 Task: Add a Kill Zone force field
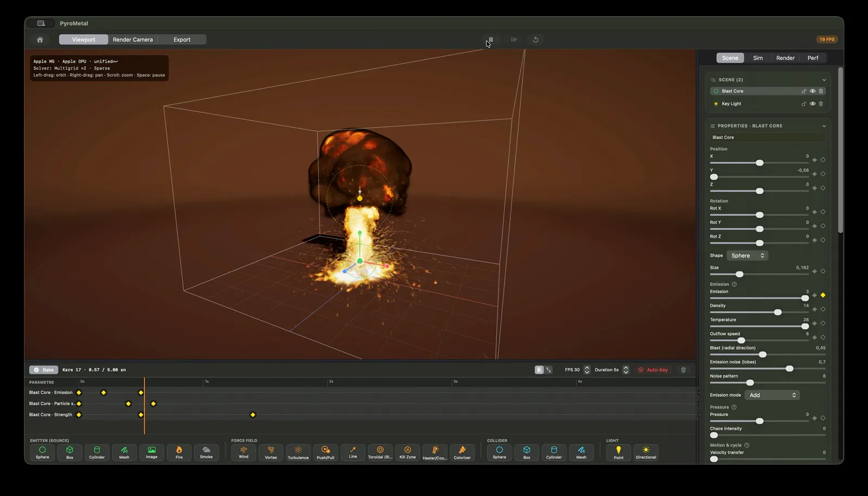pyautogui.click(x=407, y=452)
